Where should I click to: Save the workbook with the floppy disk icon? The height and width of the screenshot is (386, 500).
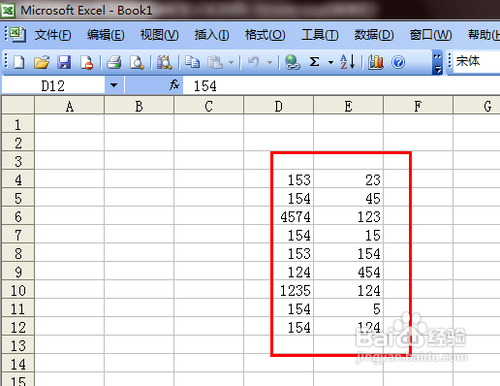point(64,62)
